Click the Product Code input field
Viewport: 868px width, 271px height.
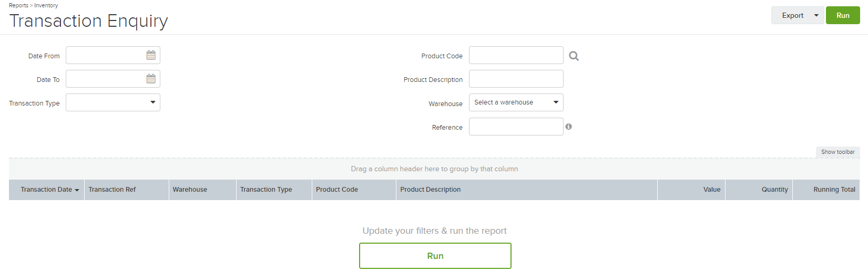516,55
